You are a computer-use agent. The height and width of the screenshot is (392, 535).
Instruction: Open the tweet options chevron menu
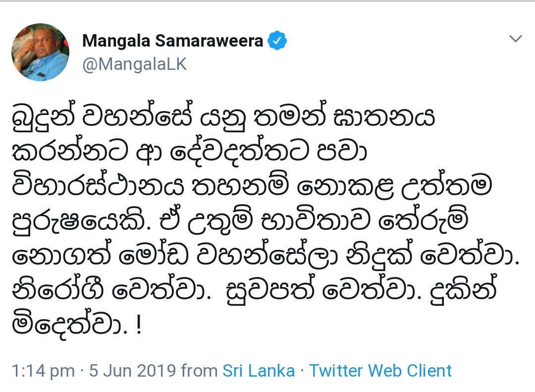click(516, 39)
